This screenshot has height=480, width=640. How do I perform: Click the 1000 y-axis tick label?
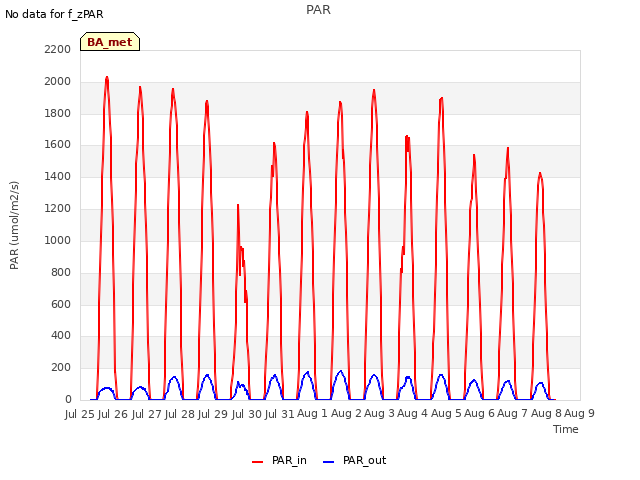tap(58, 240)
